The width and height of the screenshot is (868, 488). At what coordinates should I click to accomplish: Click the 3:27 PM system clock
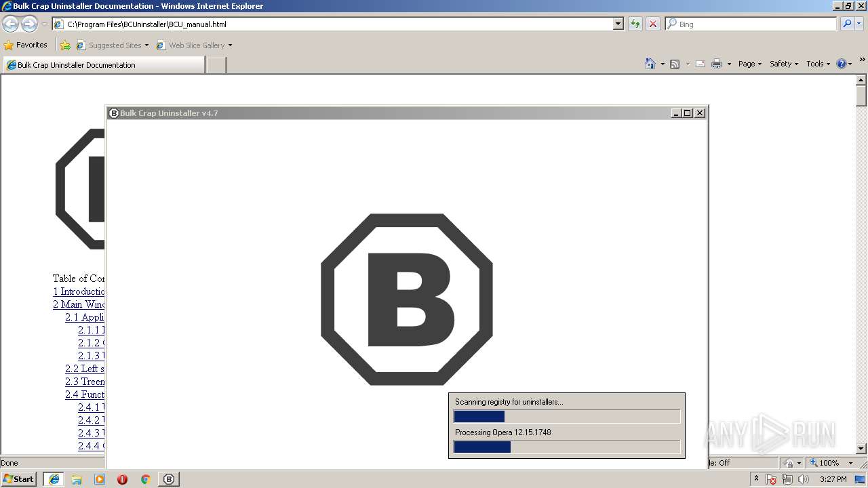coord(833,479)
